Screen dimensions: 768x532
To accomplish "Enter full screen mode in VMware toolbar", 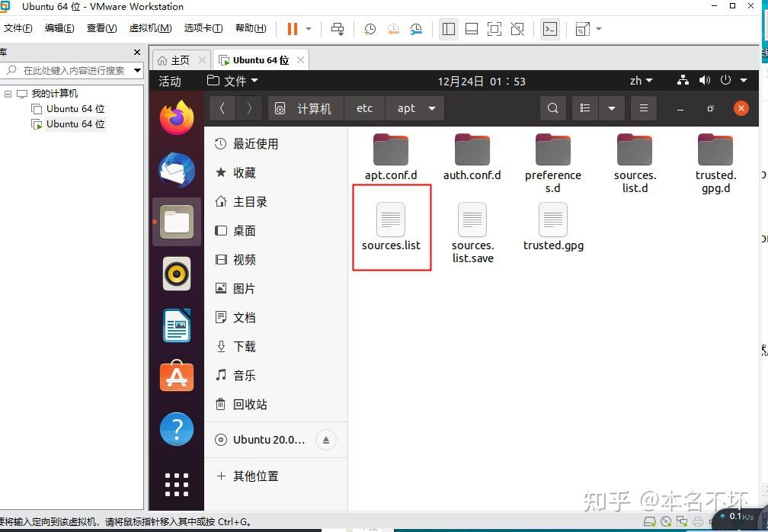I will click(x=494, y=29).
